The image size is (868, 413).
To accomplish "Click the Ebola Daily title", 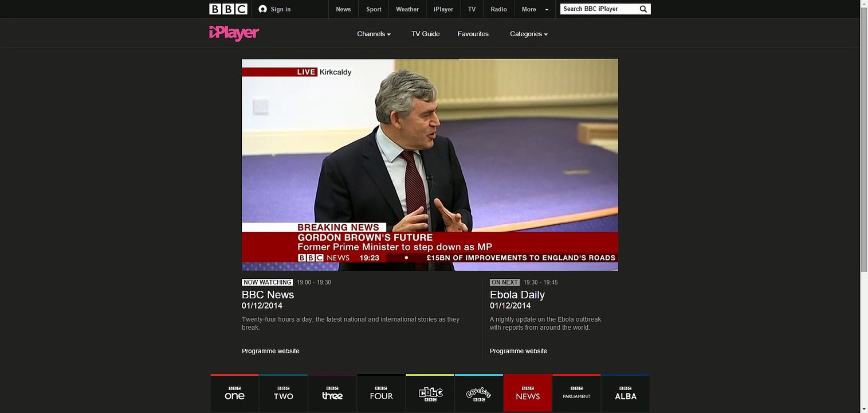I will (x=517, y=295).
